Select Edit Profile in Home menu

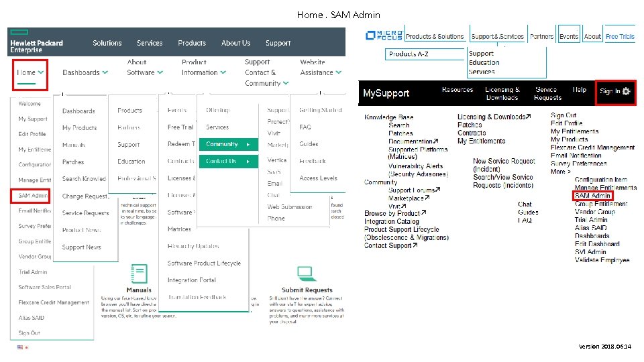coord(32,134)
